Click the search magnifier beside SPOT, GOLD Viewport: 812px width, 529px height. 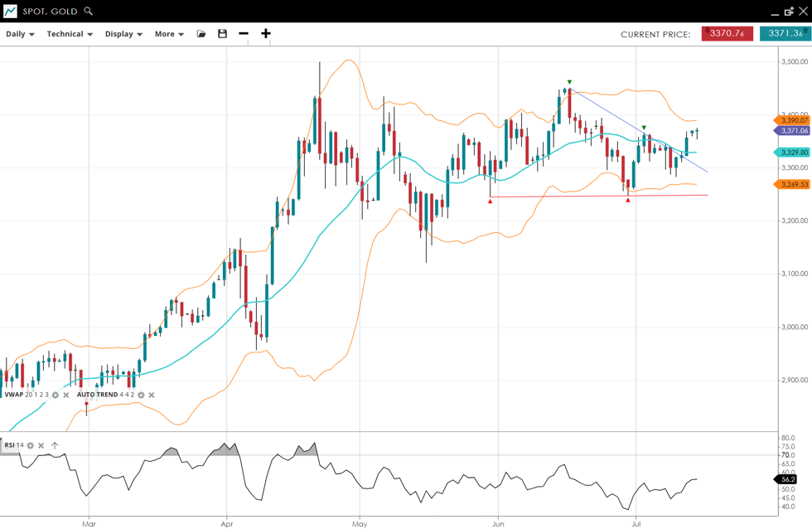pyautogui.click(x=88, y=12)
